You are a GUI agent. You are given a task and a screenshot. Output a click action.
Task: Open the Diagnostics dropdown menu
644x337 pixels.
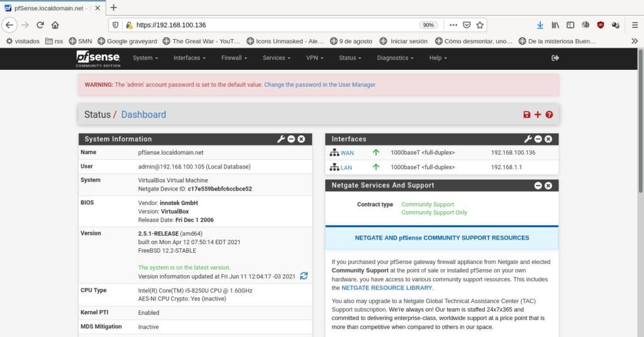[395, 58]
